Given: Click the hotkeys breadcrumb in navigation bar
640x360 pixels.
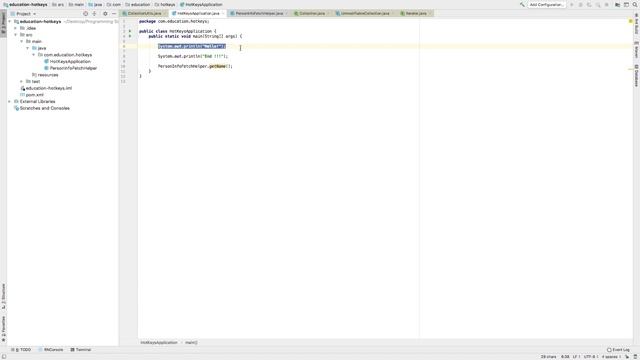Looking at the screenshot, I should [165, 4].
